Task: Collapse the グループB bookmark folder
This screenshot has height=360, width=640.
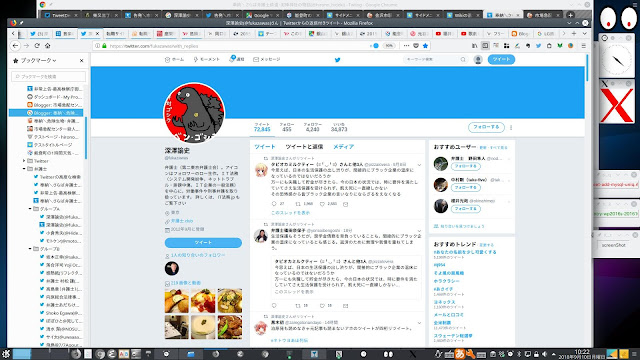Action: coord(30,249)
